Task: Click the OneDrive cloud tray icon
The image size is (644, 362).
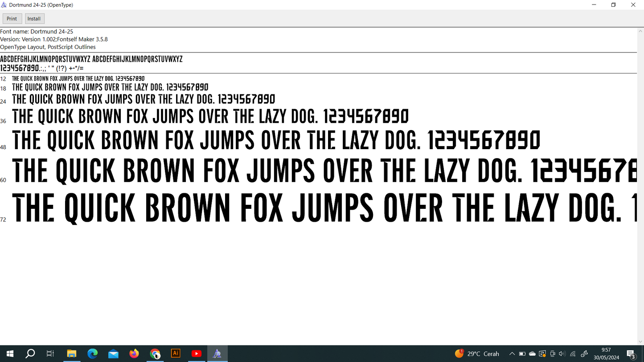Action: click(532, 354)
